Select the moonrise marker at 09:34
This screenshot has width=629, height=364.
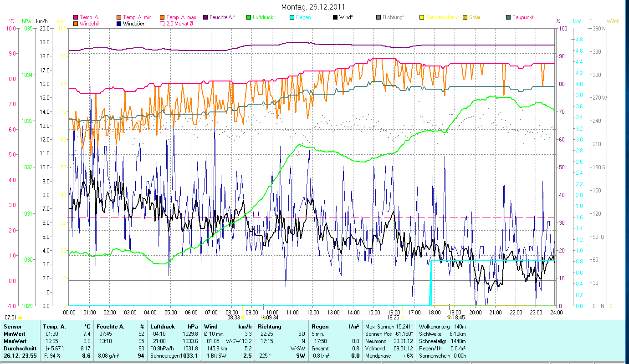[x=264, y=318]
